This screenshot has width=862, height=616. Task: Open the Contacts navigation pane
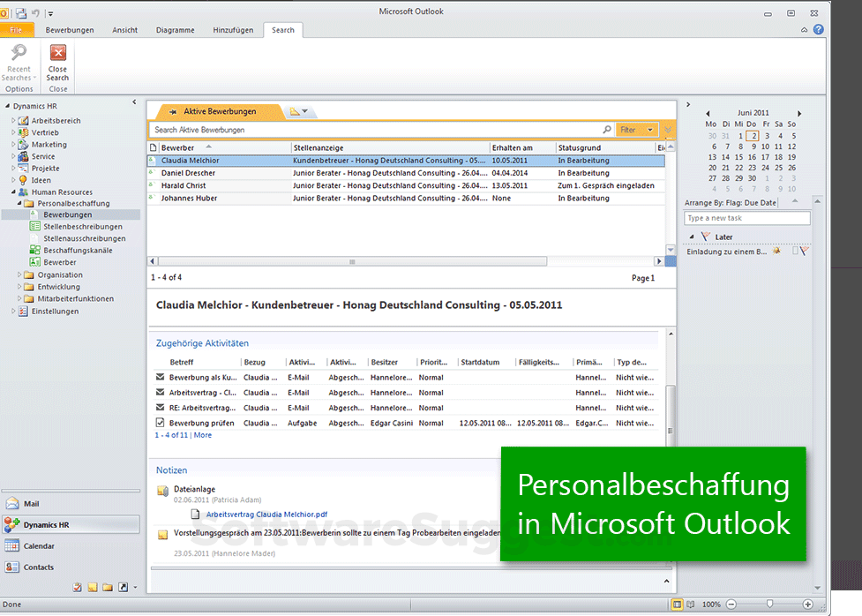pos(38,567)
